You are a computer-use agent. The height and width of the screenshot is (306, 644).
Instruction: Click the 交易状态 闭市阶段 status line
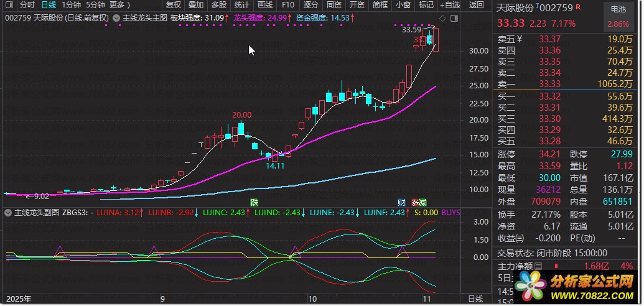(552, 253)
